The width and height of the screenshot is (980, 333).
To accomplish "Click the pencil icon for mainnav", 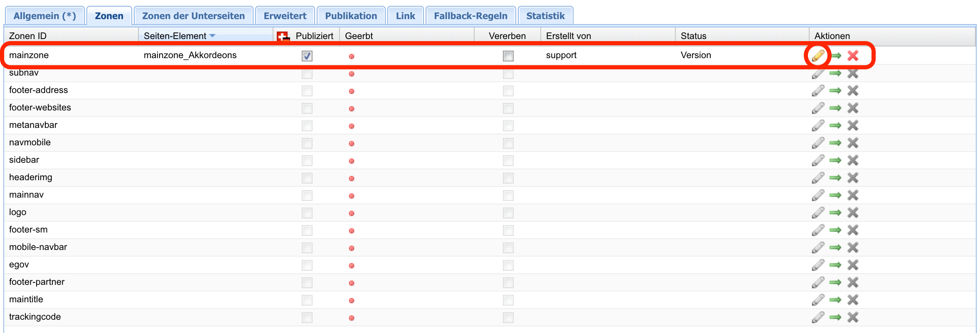I will (818, 195).
